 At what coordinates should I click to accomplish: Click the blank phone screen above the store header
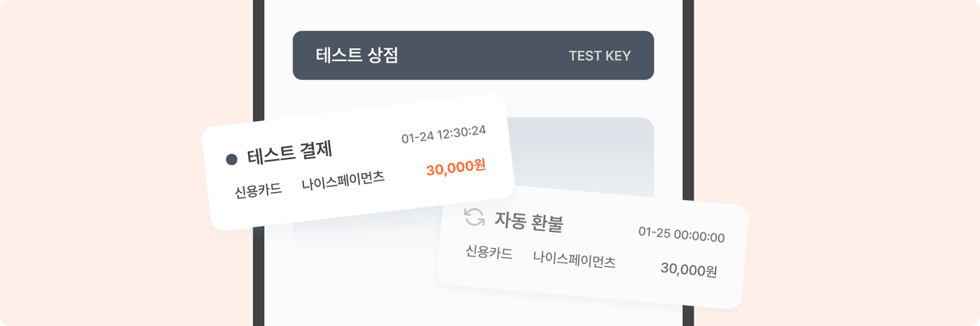coord(473,14)
